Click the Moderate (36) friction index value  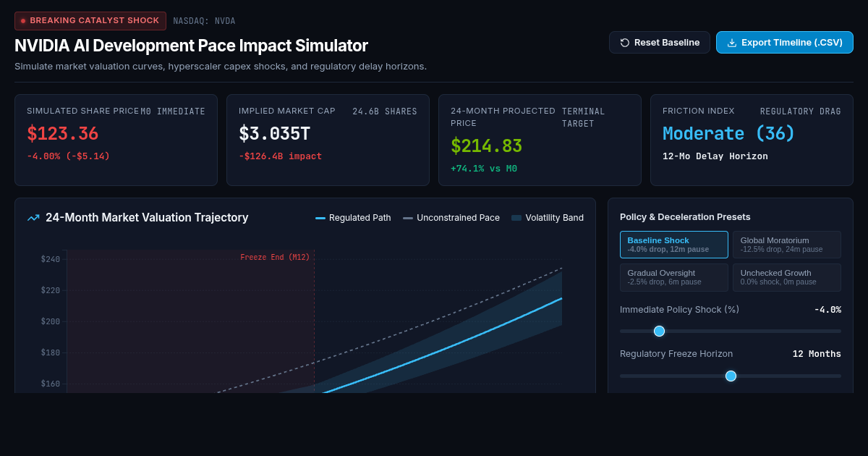coord(728,134)
